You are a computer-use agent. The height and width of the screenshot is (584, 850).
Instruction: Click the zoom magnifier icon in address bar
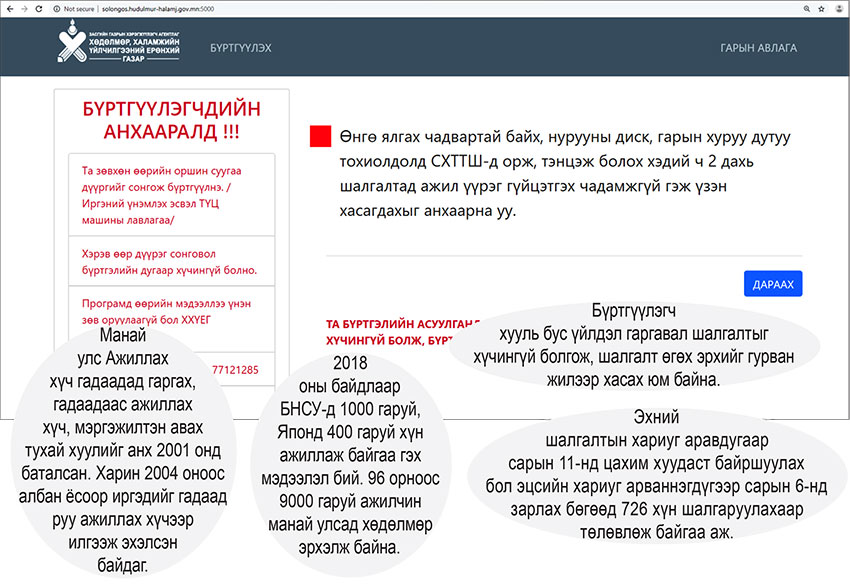(807, 9)
